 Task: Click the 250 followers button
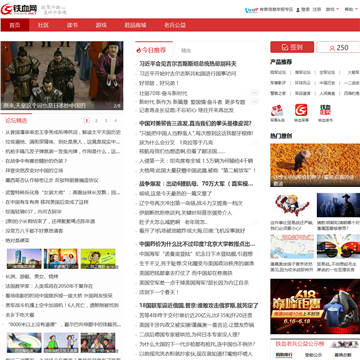pos(338,47)
